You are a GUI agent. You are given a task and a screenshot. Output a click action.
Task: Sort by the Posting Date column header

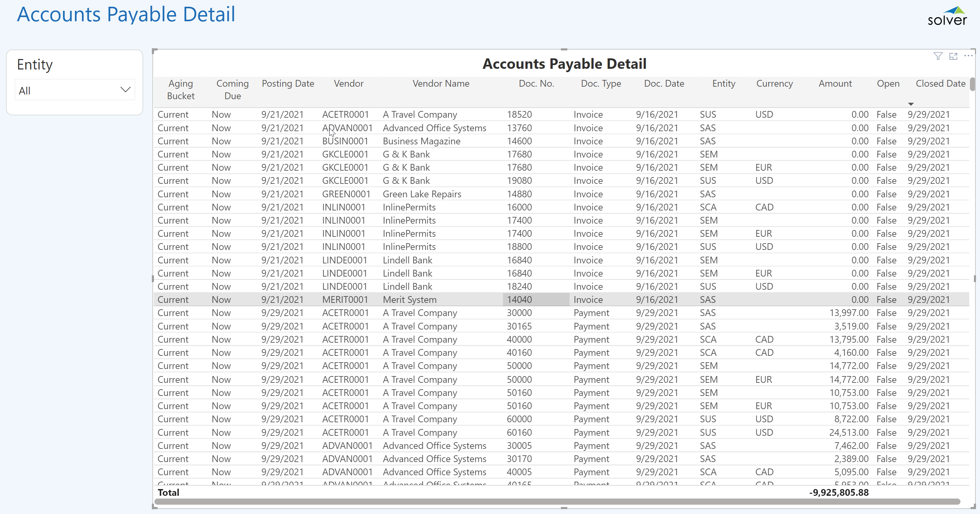pyautogui.click(x=288, y=84)
